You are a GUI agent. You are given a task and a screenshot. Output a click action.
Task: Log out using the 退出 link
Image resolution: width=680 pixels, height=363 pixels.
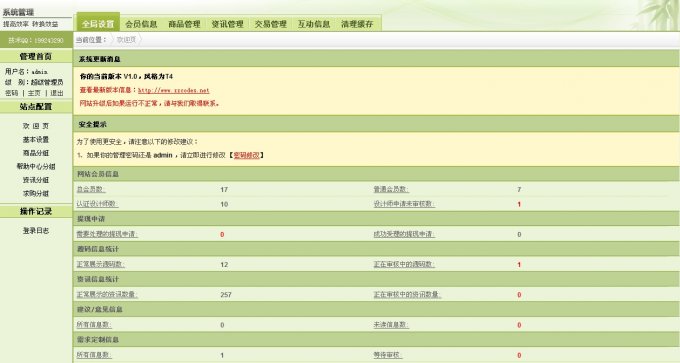coord(57,93)
